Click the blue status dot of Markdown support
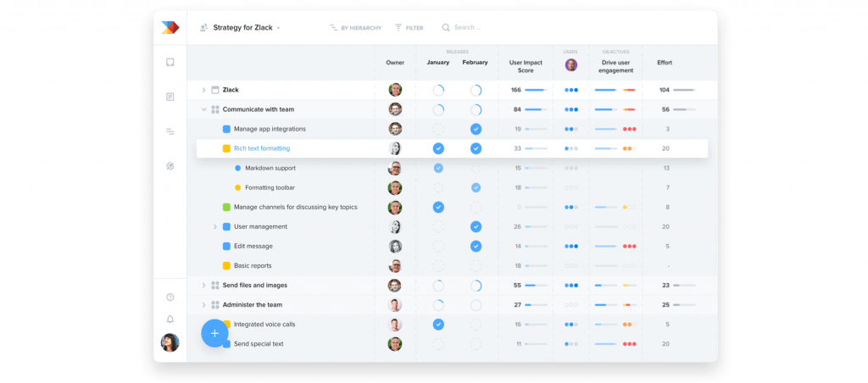The height and width of the screenshot is (383, 868). pyautogui.click(x=237, y=169)
